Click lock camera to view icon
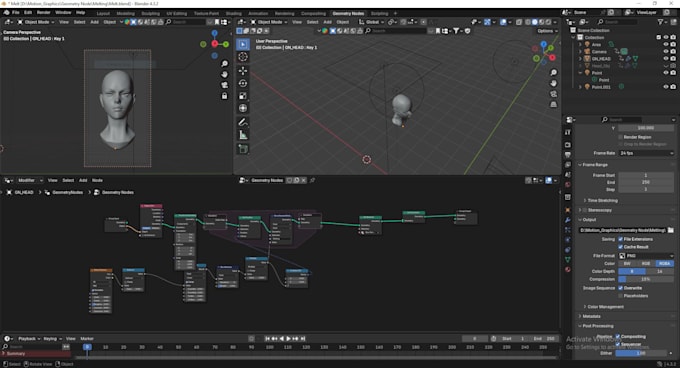This screenshot has height=368, width=680. tap(224, 96)
